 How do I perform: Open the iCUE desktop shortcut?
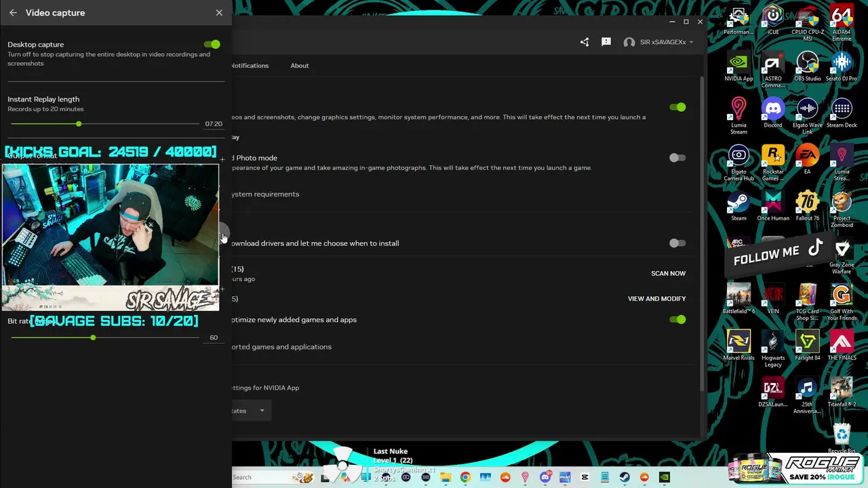click(x=773, y=20)
